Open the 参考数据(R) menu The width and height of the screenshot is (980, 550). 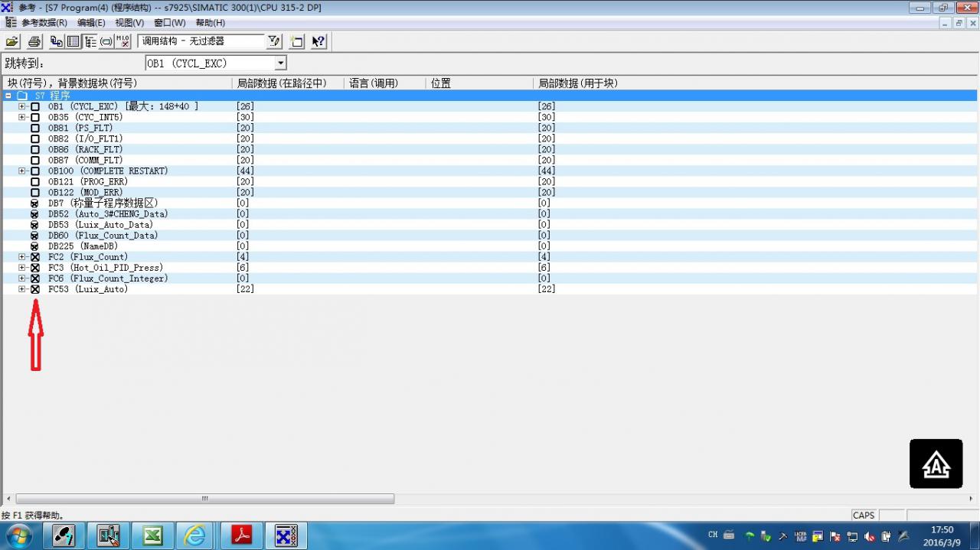(42, 23)
